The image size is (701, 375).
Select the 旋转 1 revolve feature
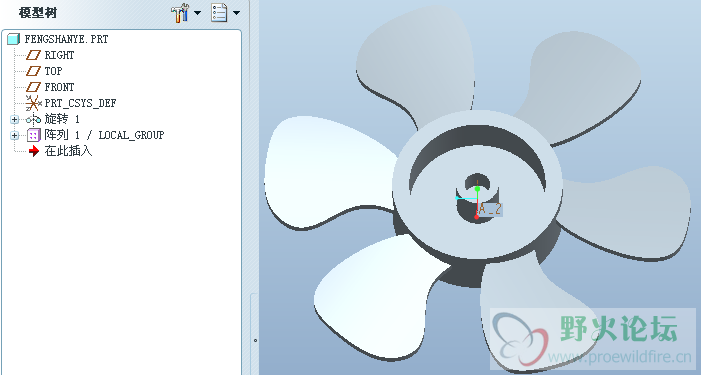tap(62, 119)
